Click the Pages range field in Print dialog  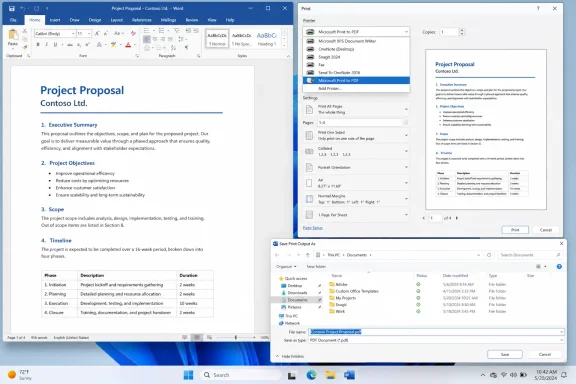tap(360, 122)
